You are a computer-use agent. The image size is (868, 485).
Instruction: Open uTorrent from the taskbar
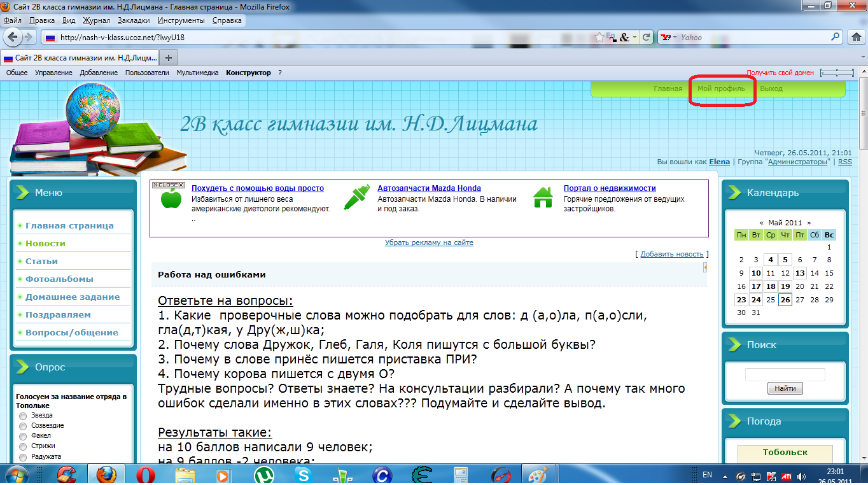tap(263, 475)
